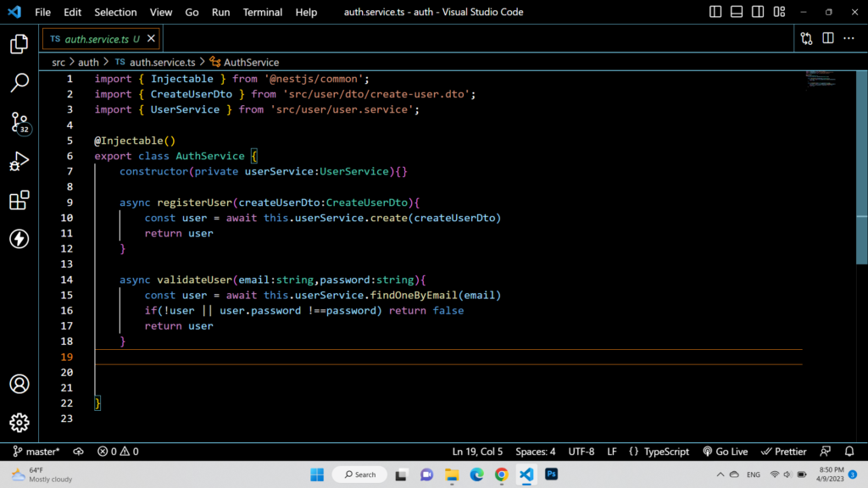Open the notifications bell icon
The height and width of the screenshot is (488, 868).
849,452
